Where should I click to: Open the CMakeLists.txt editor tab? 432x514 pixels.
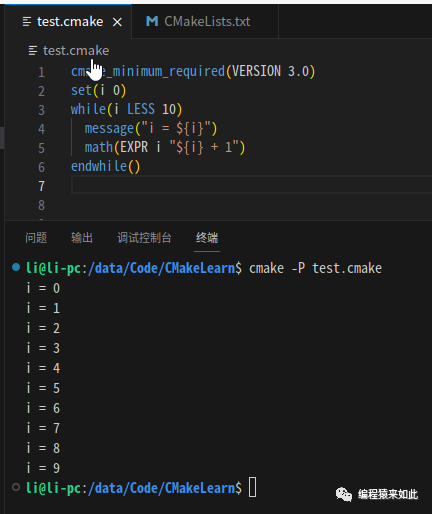point(205,22)
